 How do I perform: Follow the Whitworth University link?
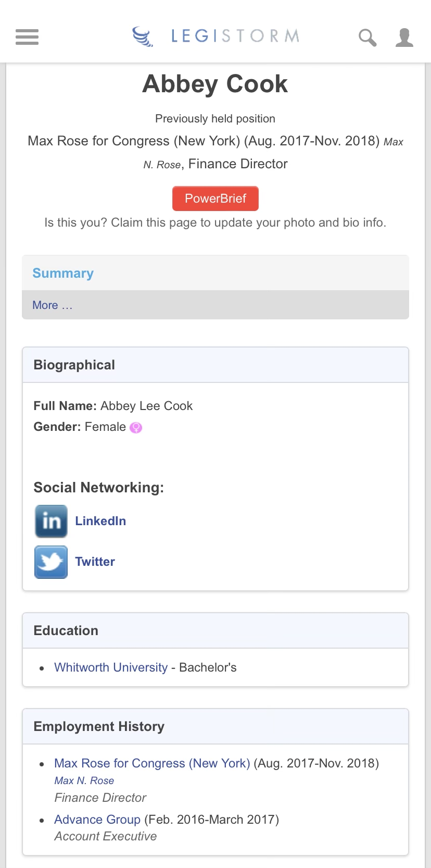click(111, 667)
